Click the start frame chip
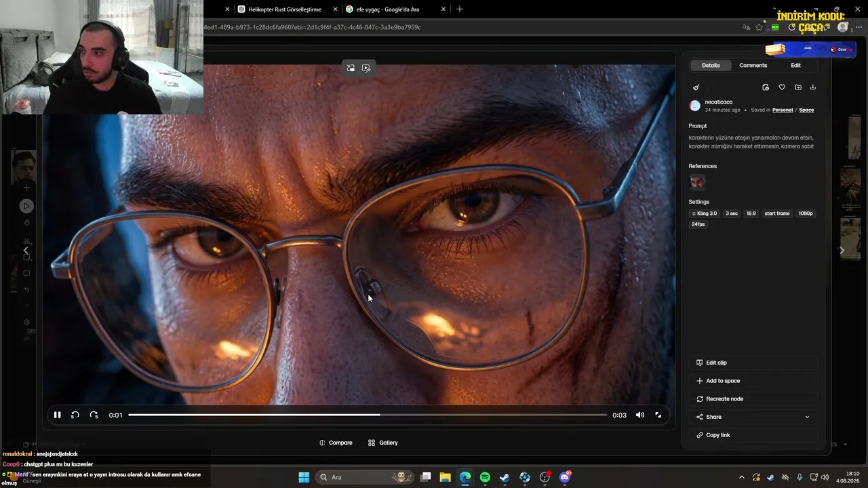 (x=777, y=213)
